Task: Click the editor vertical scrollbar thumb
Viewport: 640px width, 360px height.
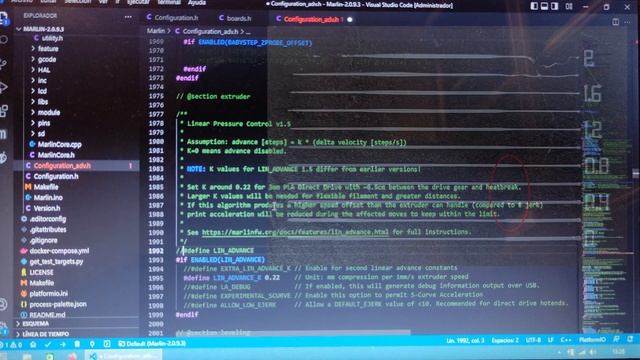Action: (x=636, y=174)
